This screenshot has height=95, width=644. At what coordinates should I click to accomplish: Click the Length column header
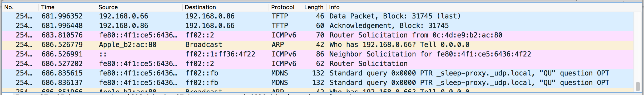pyautogui.click(x=314, y=7)
